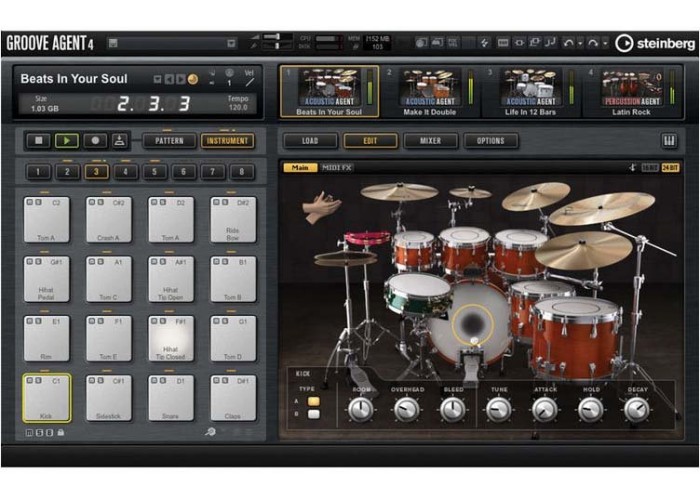This screenshot has height=500, width=700.
Task: Select kit slot 2 Make It Double
Action: [430, 92]
